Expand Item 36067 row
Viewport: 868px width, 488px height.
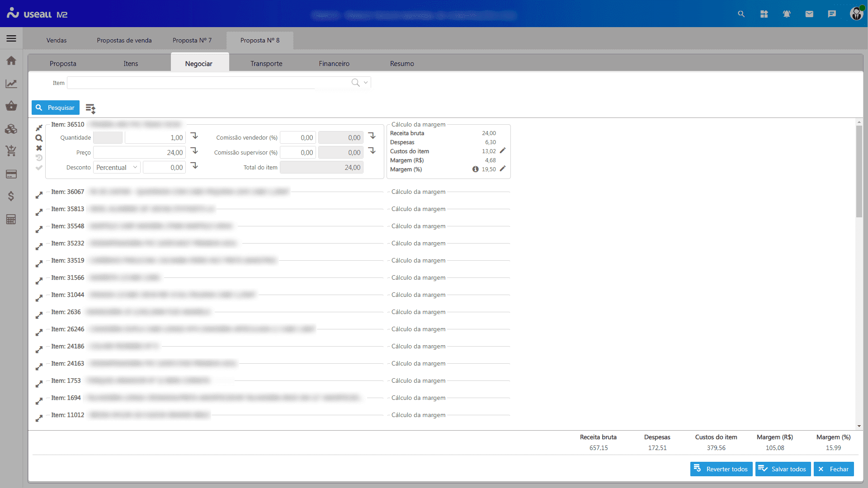tap(39, 195)
